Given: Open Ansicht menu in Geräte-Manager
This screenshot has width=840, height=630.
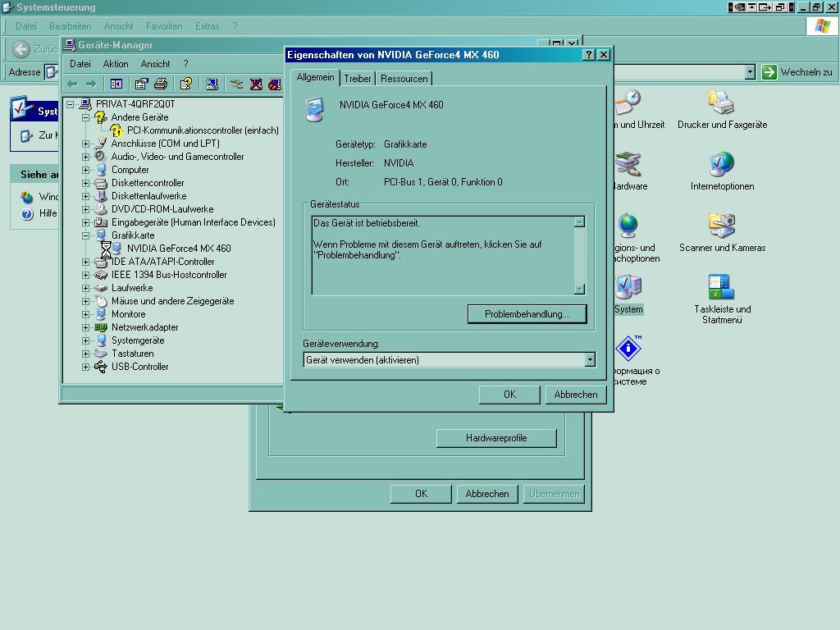Looking at the screenshot, I should point(155,64).
